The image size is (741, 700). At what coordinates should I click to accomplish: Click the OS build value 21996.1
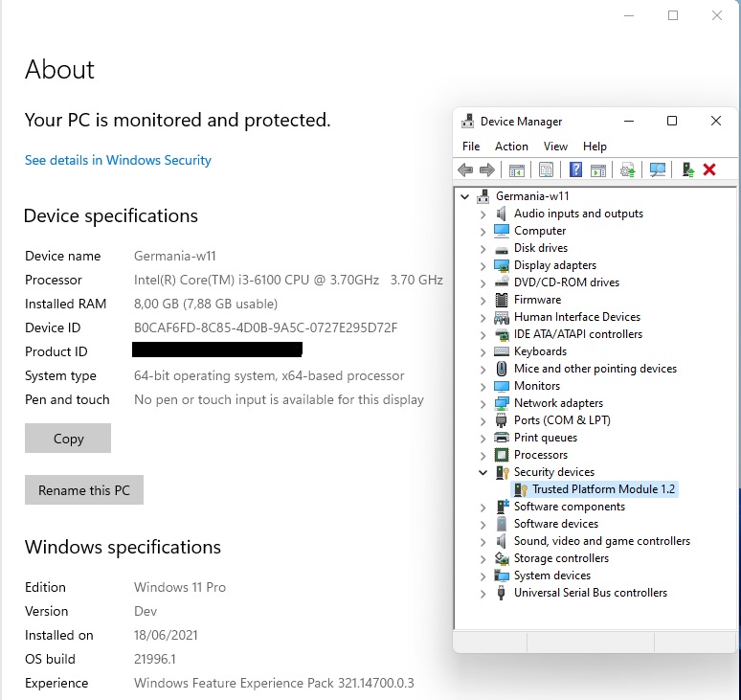(x=154, y=659)
